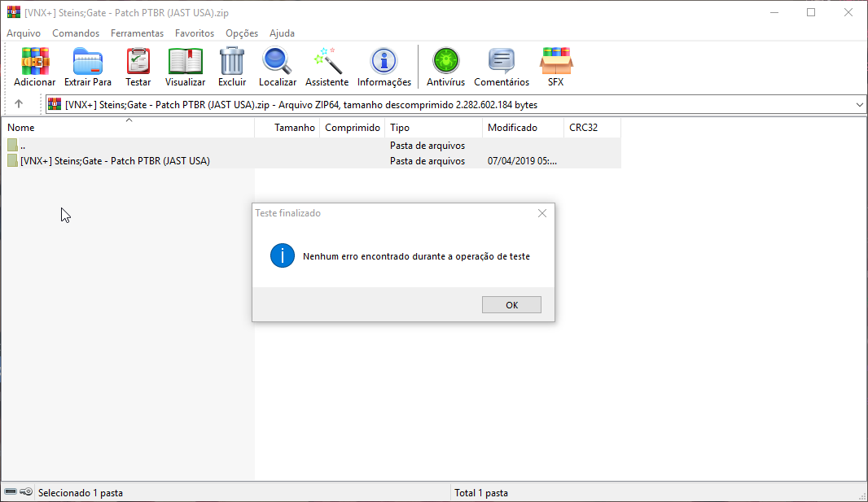
Task: Open the Opções menu
Action: pyautogui.click(x=242, y=33)
